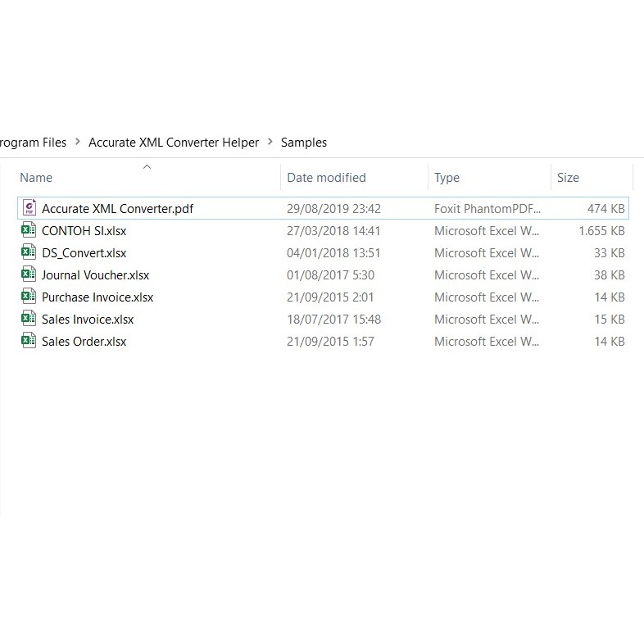Viewport: 644px width, 644px height.
Task: Select the Accurate XML Converter.pdf file name
Action: [x=118, y=209]
